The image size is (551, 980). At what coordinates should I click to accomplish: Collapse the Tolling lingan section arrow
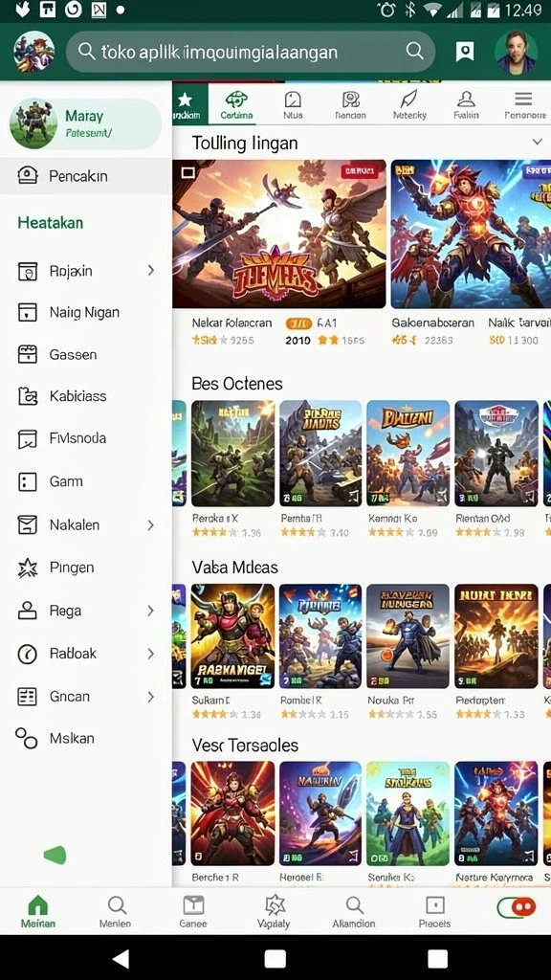[537, 142]
